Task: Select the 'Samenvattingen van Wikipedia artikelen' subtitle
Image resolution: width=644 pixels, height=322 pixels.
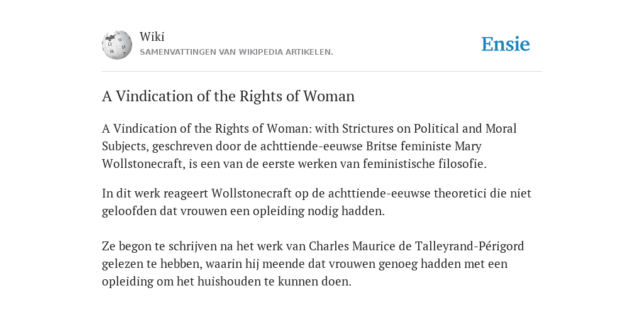Action: pyautogui.click(x=236, y=52)
